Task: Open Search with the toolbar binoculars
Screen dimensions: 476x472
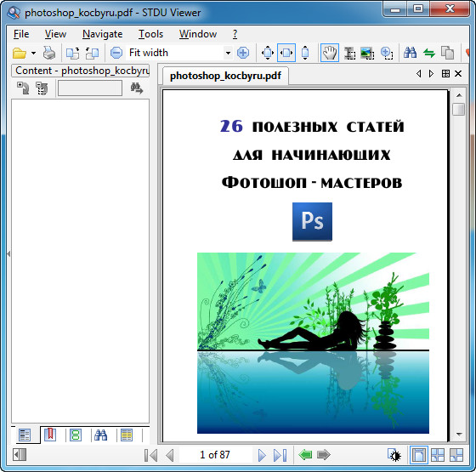Action: tap(410, 53)
